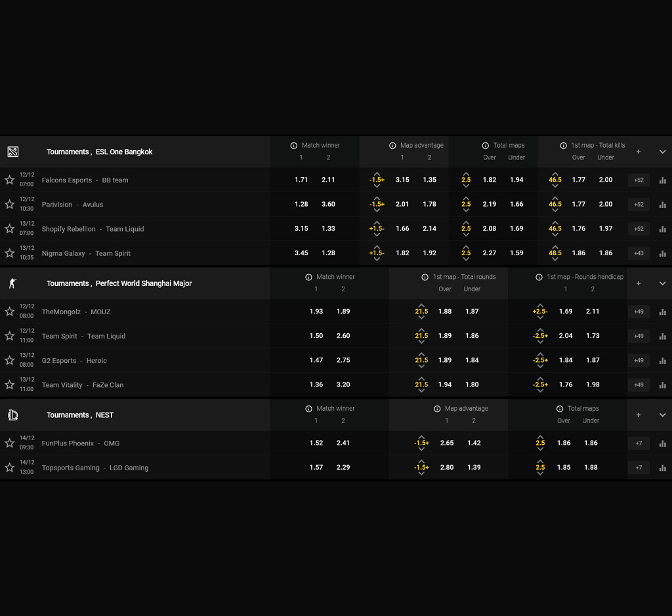Open +7 more markets for FunPlus Phoenix
672x616 pixels.
(x=639, y=443)
